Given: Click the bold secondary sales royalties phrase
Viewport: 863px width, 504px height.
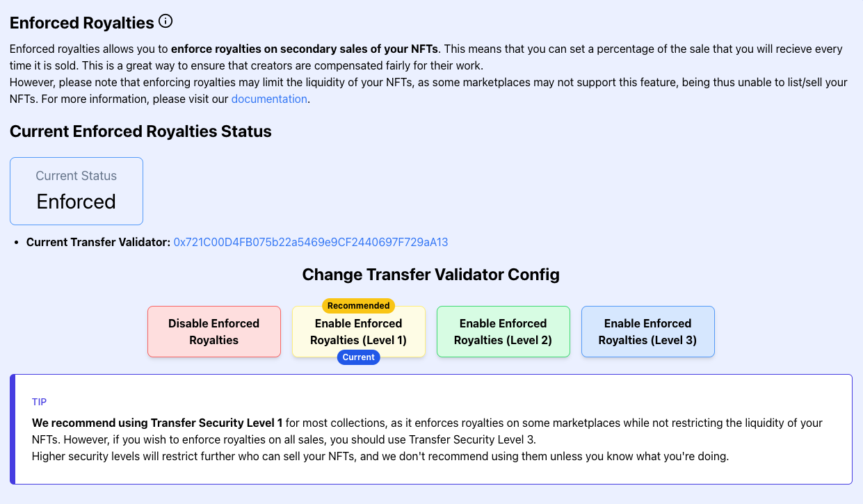Looking at the screenshot, I should 305,49.
